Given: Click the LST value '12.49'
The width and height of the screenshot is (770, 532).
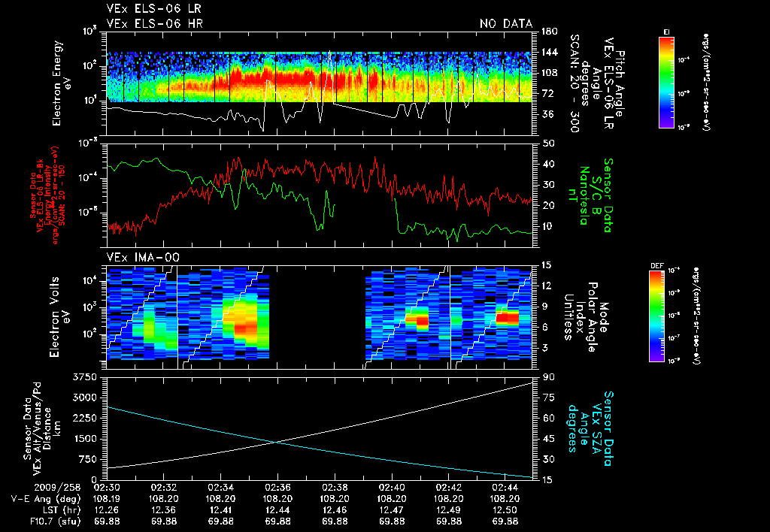Looking at the screenshot, I should (449, 510).
